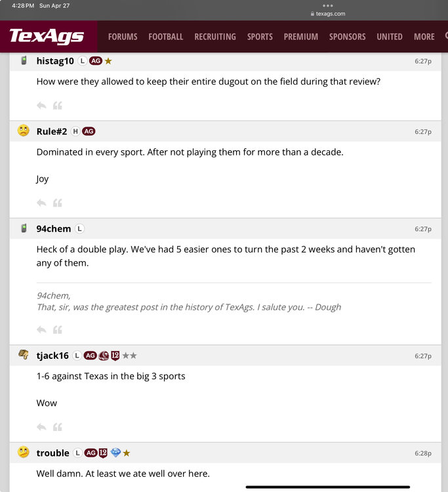Open tjack16's user profile
The image size is (448, 492).
52,356
